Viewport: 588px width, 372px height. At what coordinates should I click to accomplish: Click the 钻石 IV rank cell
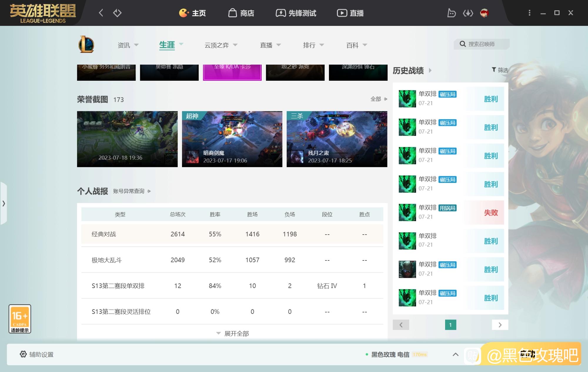[x=327, y=286]
